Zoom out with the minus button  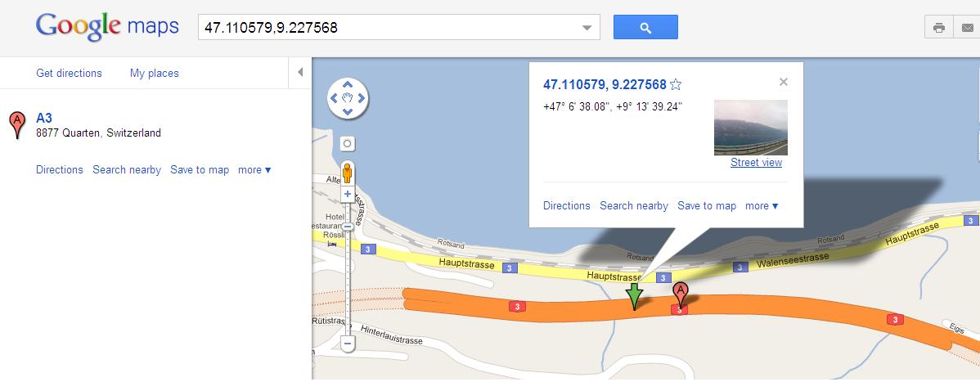coord(348,343)
